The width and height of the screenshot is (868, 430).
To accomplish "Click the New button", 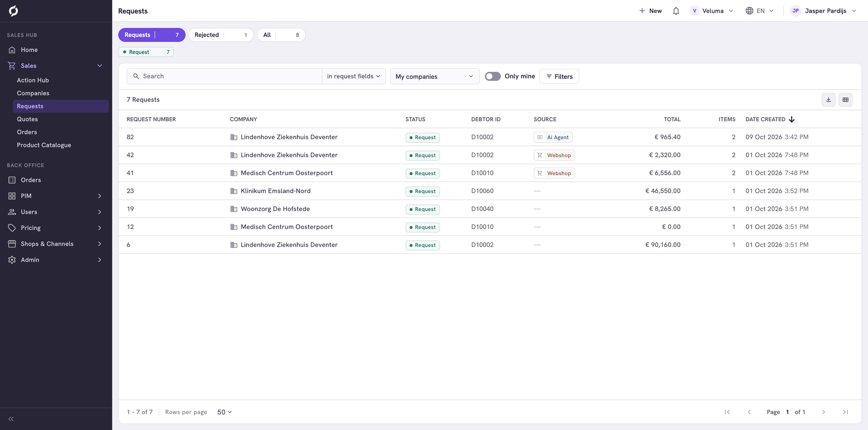I will pos(651,11).
